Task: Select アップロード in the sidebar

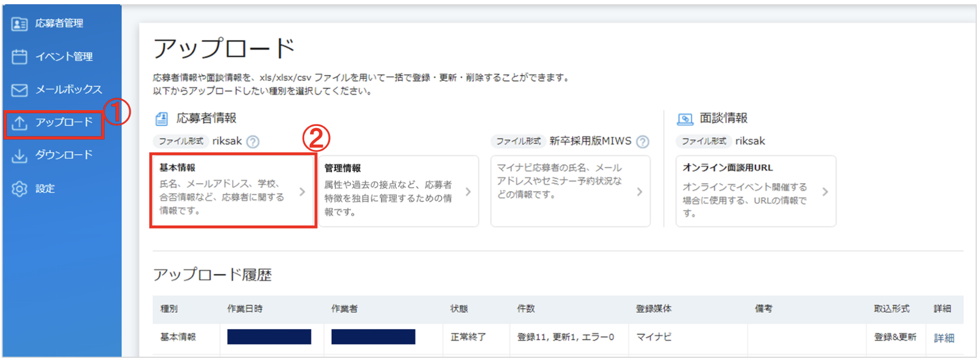Action: coord(64,122)
